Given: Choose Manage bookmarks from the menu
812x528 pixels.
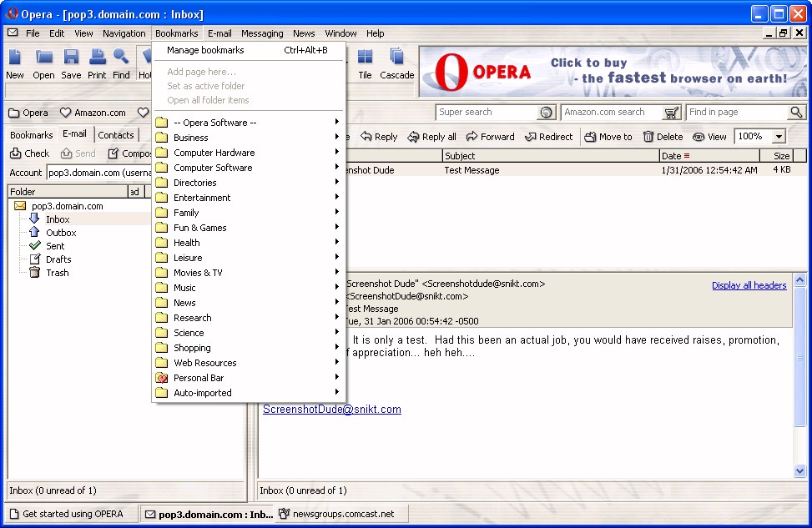Looking at the screenshot, I should [249, 50].
